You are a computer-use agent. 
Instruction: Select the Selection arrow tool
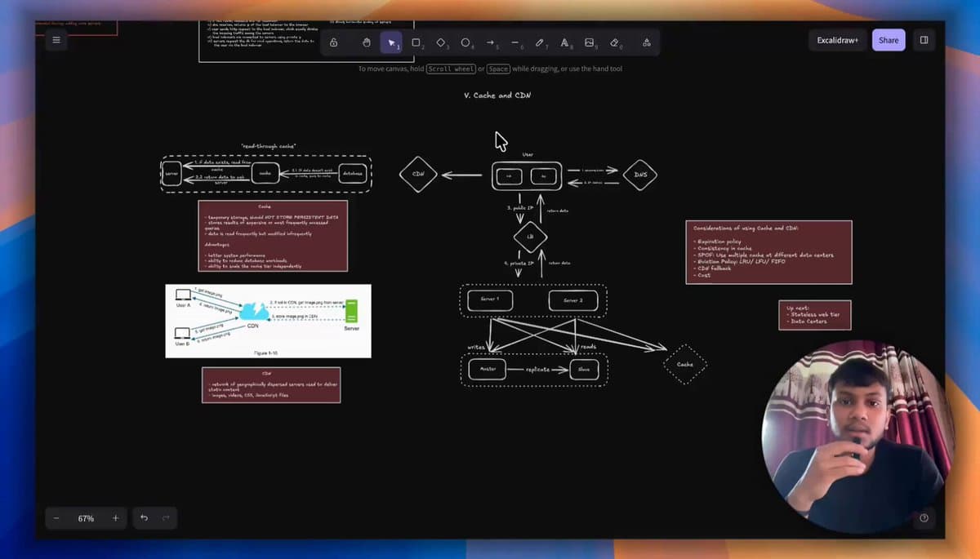click(x=391, y=42)
